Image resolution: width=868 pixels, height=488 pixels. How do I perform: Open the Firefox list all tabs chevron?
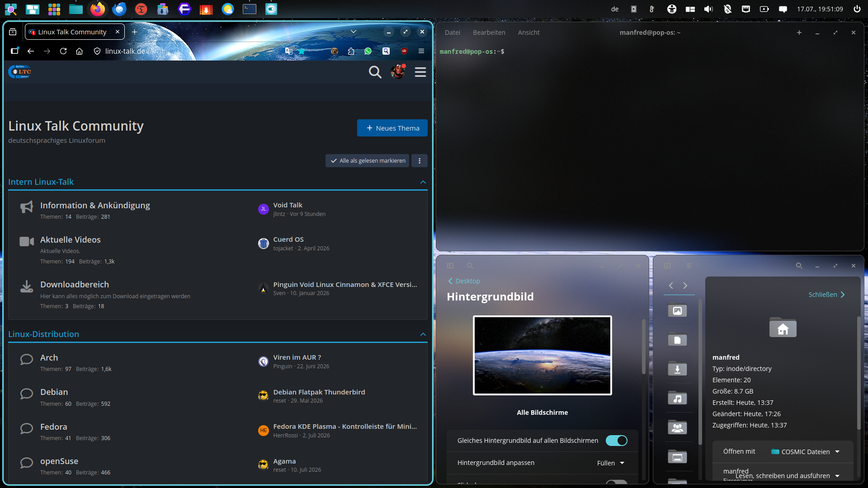tap(354, 32)
